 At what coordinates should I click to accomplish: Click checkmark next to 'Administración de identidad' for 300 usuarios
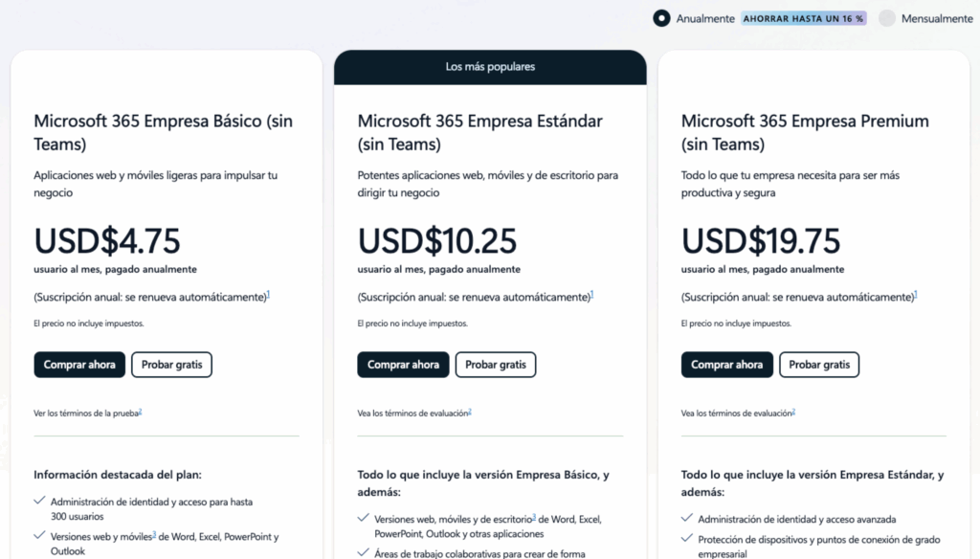(x=39, y=500)
